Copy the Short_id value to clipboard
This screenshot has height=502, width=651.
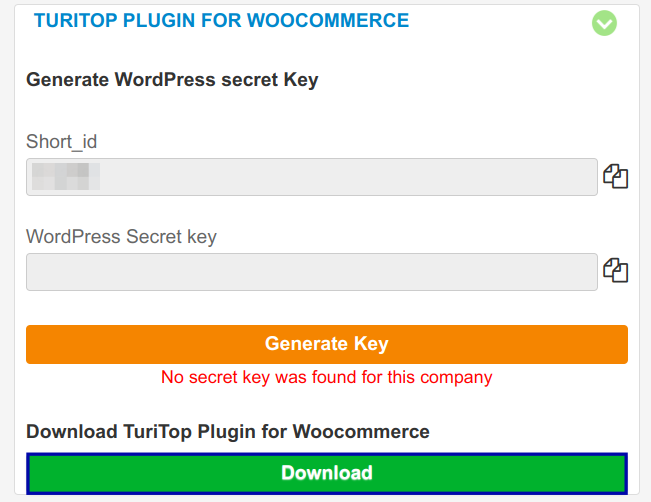click(615, 176)
